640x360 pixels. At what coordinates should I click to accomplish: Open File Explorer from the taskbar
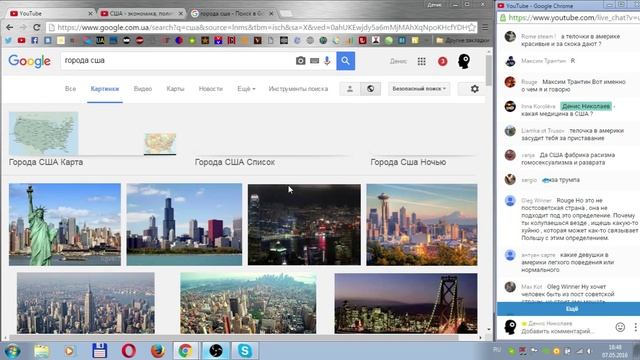pyautogui.click(x=41, y=351)
